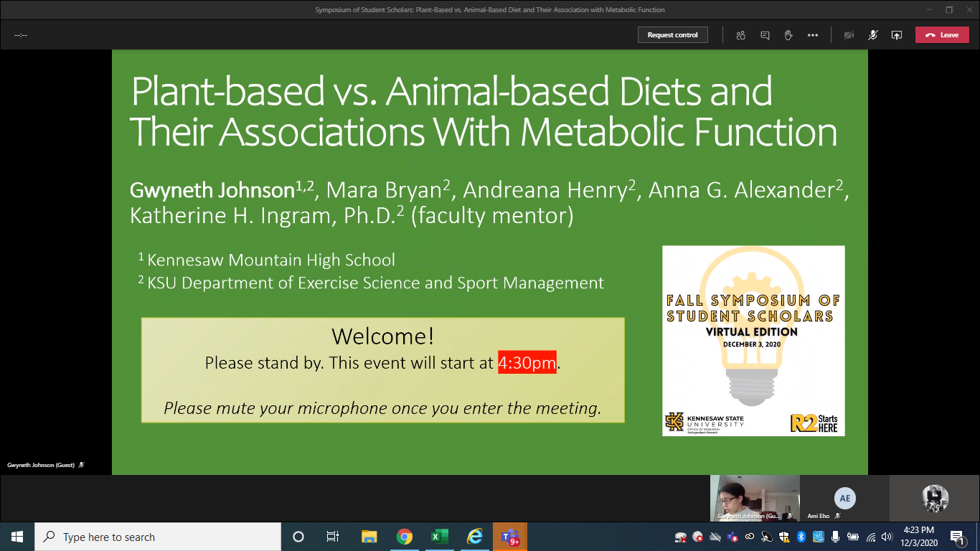
Task: Select Gwyneth Johnson's video thumbnail
Action: coord(754,498)
